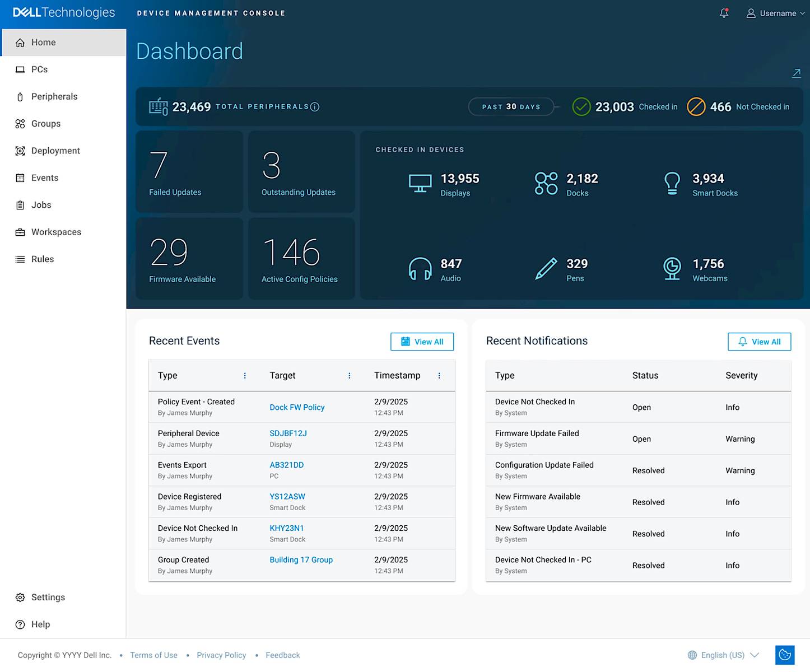Open Target column options menu
810x672 pixels.
click(x=350, y=376)
